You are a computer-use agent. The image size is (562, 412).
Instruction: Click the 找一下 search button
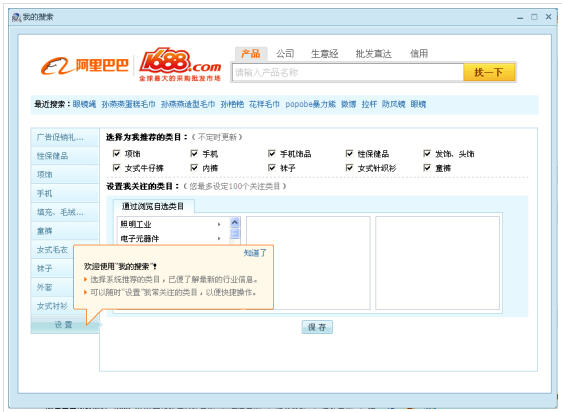(x=489, y=72)
